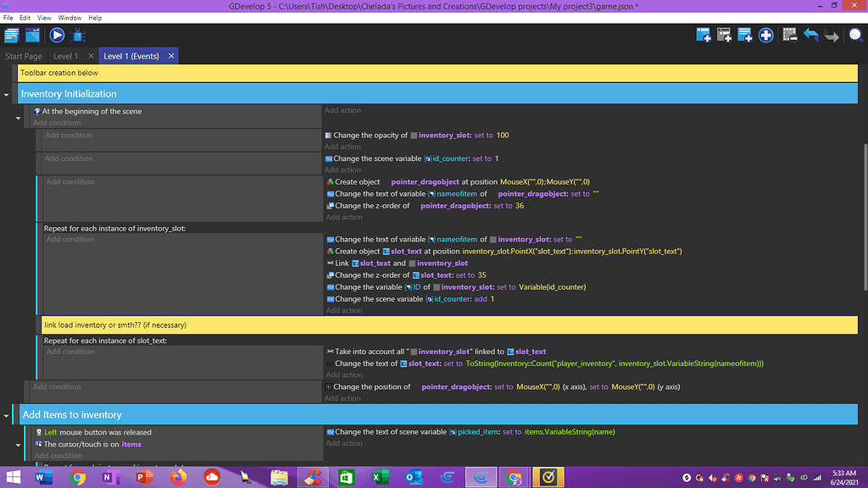The height and width of the screenshot is (488, 868).
Task: Click the Undo arrow in the toolbar
Action: coord(811,35)
